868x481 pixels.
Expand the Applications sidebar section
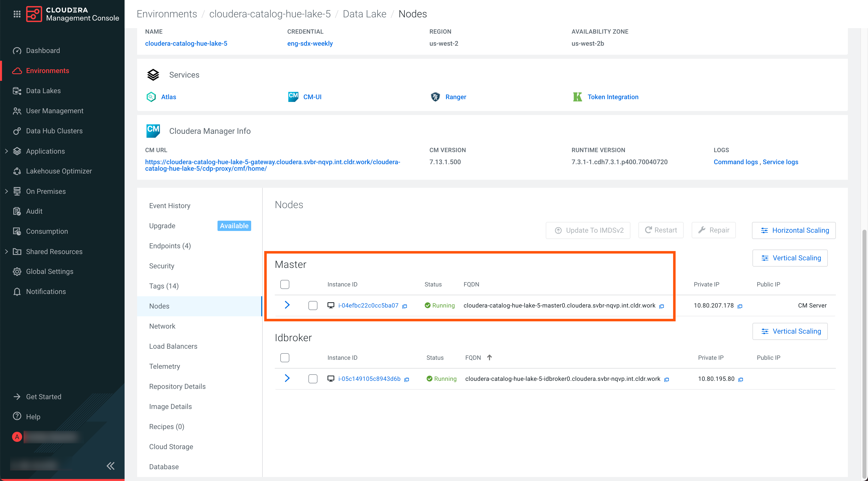(x=6, y=151)
